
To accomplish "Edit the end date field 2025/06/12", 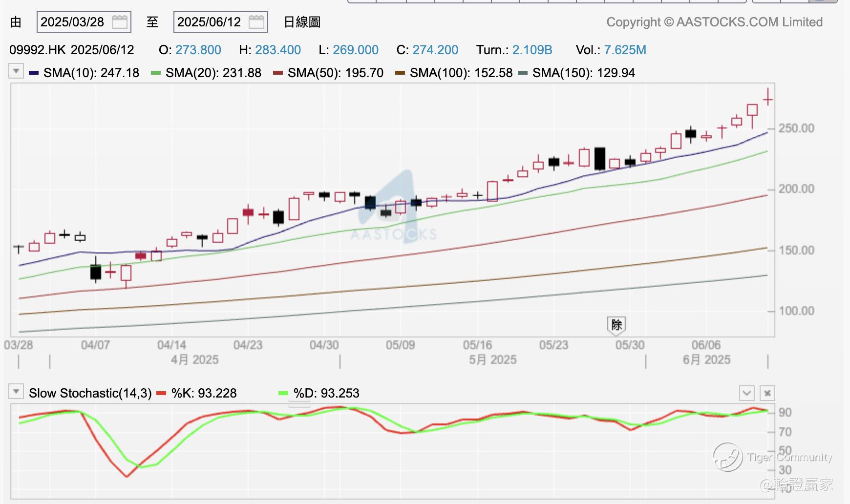I will 221,22.
